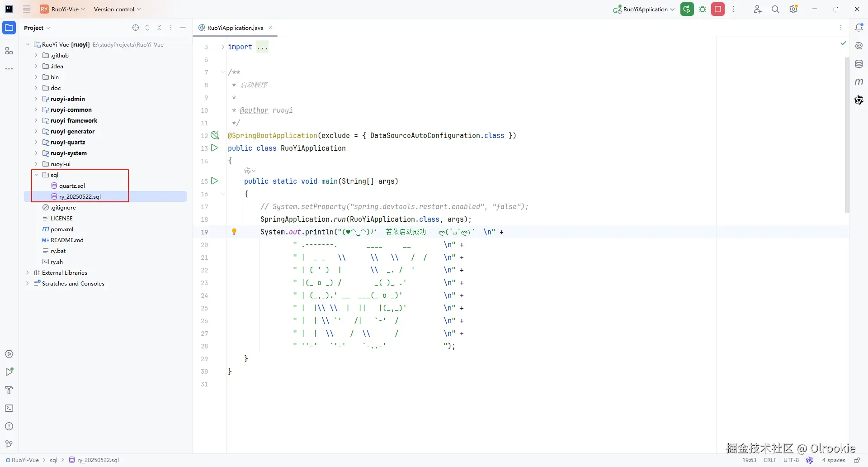Click sql breadcrumb in navigation bar
Viewport: 868px width, 467px height.
[x=53, y=460]
